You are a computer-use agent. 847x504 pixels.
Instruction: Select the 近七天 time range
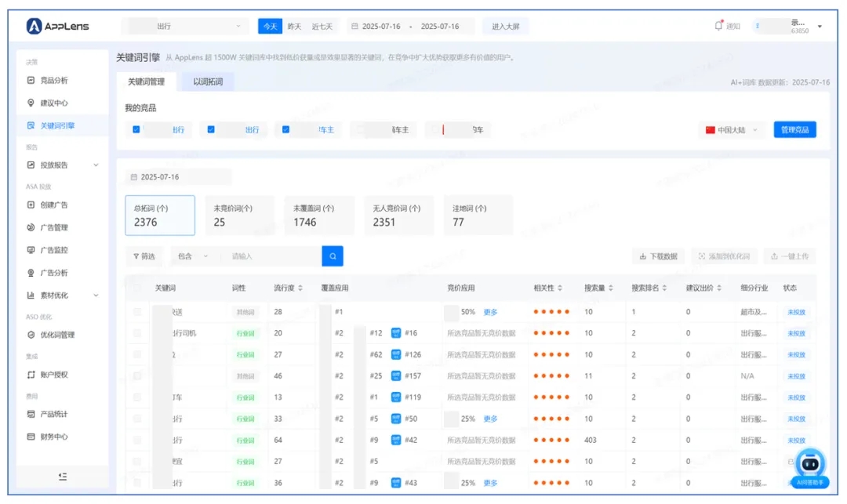tap(322, 26)
